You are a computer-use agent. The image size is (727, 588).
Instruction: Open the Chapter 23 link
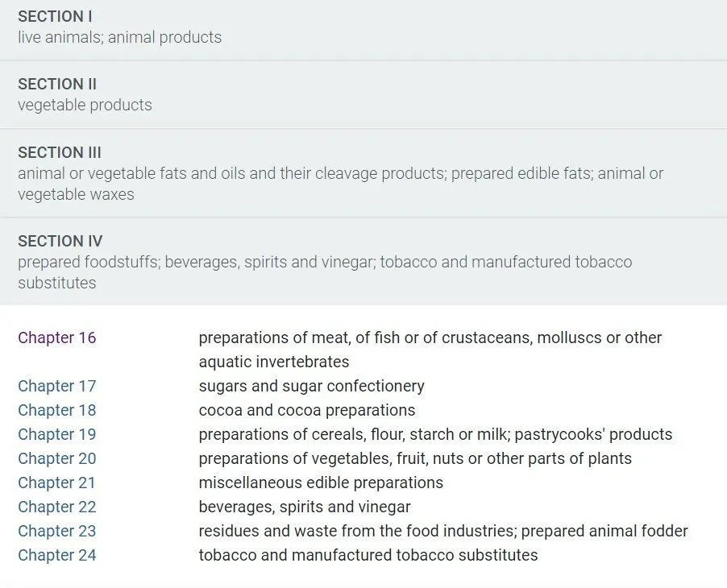pos(57,531)
